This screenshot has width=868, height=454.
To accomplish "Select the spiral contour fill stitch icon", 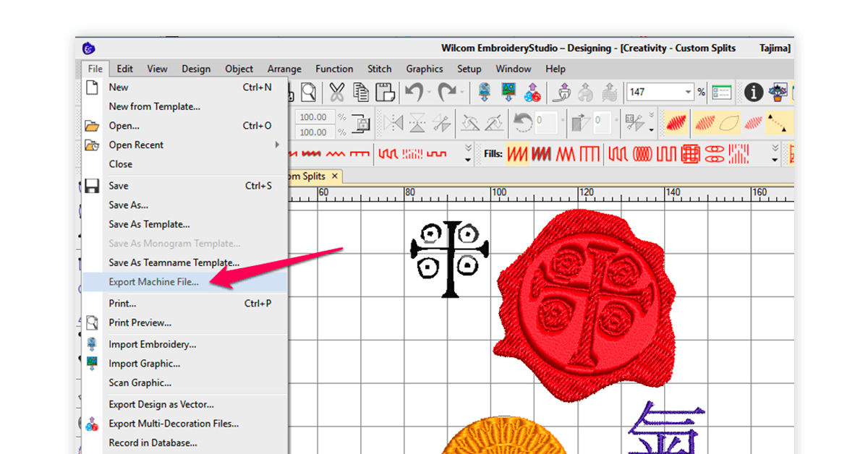I will [642, 154].
